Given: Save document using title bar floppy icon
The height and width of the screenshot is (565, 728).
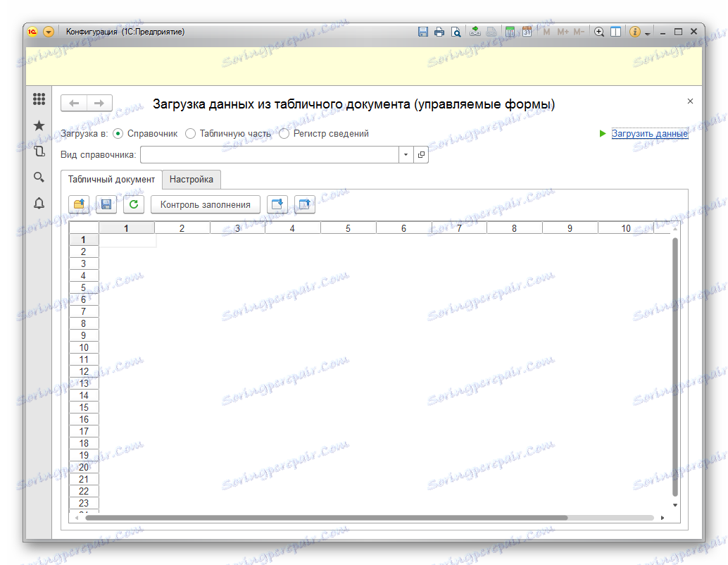Looking at the screenshot, I should click(x=423, y=32).
